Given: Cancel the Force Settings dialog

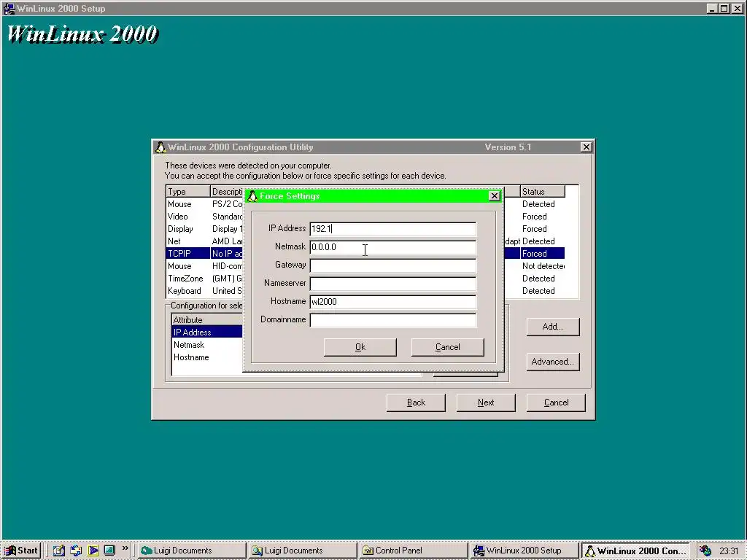Looking at the screenshot, I should 447,347.
